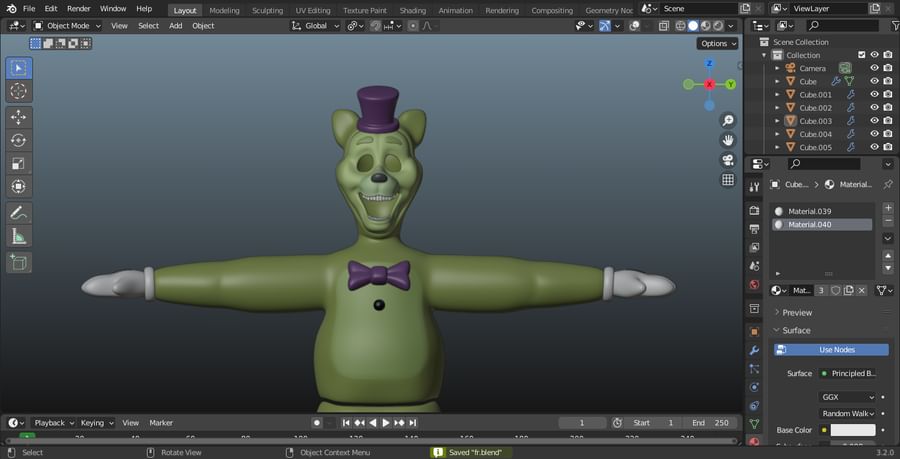Click the pan view hand icon

pos(728,140)
